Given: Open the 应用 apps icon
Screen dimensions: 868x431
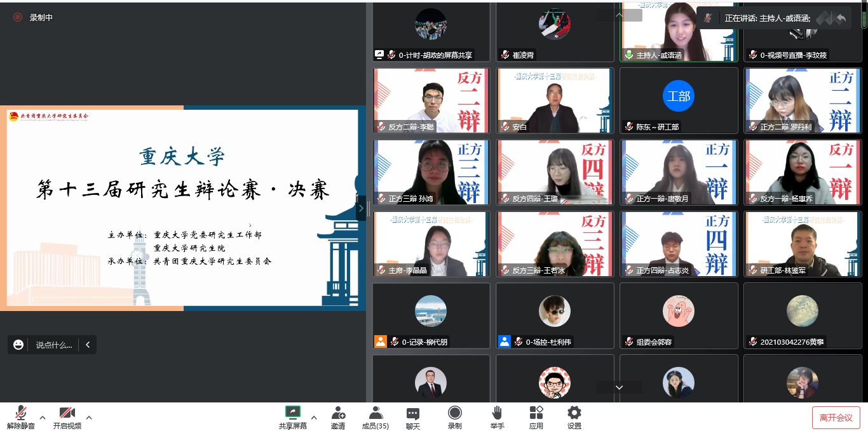Looking at the screenshot, I should click(536, 418).
